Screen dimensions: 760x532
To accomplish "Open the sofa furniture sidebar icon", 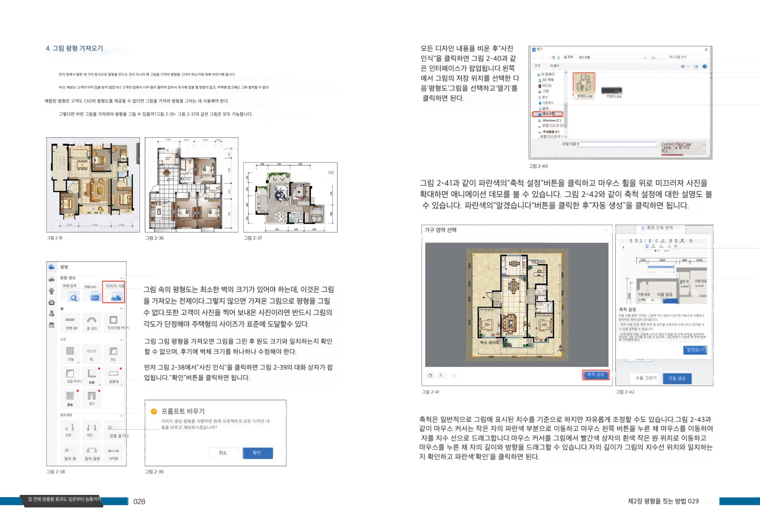I will (51, 303).
